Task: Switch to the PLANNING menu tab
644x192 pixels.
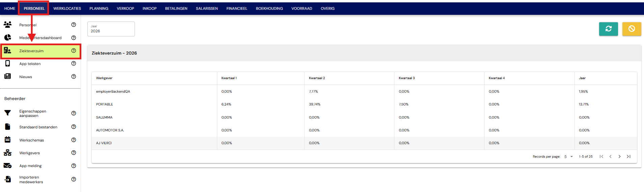Action: tap(99, 8)
